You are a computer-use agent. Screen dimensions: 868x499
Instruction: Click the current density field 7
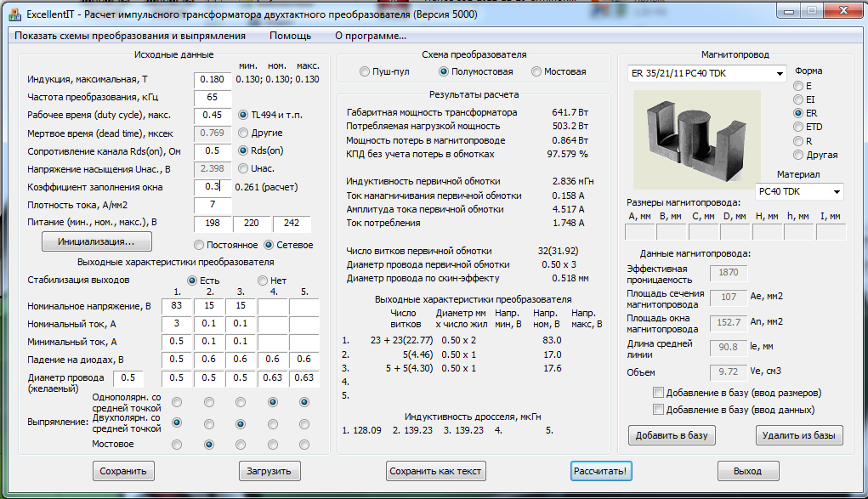click(x=213, y=205)
